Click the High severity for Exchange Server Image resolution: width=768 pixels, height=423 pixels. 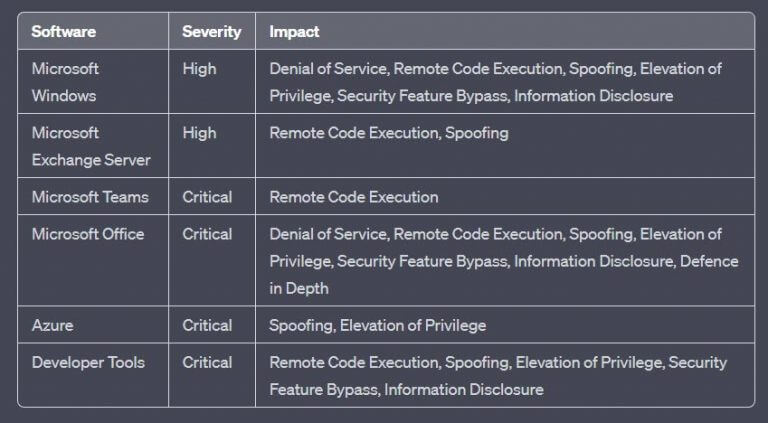click(x=199, y=133)
